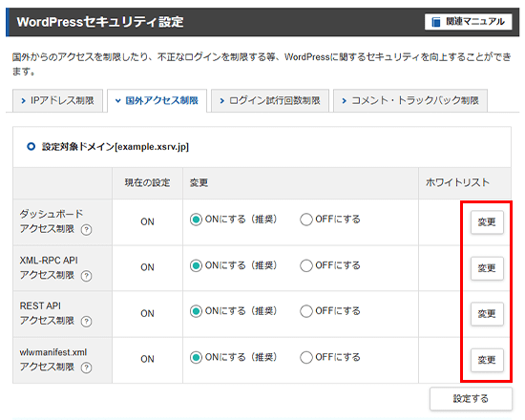Select OFFにする for XML-RPC API
This screenshot has height=420, width=525.
click(306, 266)
